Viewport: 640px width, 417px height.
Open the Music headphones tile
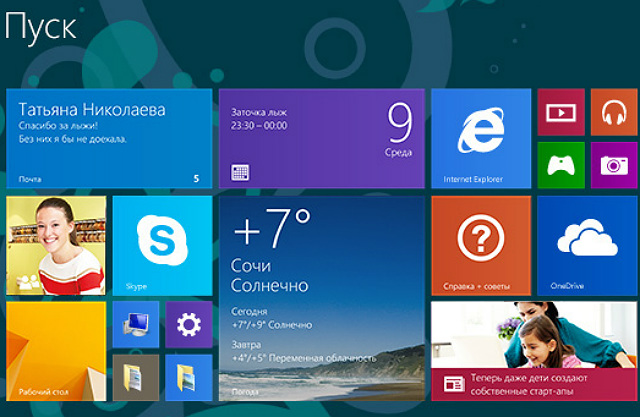pyautogui.click(x=614, y=112)
